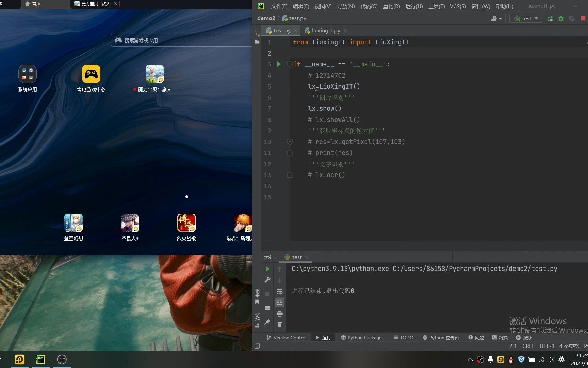The image size is (588, 368).
Task: Open the 境界：斩魂 game icon
Action: click(243, 223)
